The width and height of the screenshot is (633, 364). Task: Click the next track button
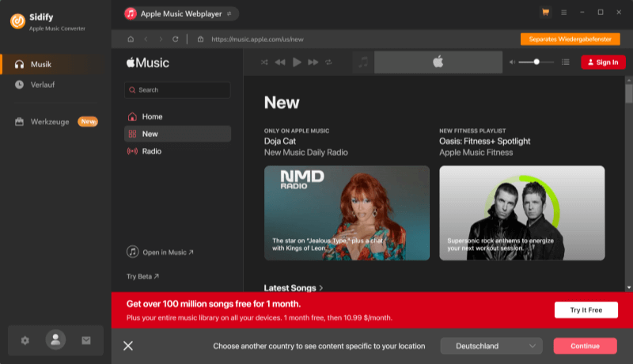click(x=313, y=63)
